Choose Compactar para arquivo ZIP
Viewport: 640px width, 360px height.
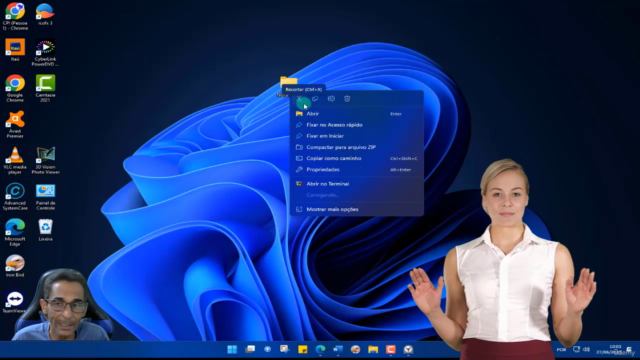point(357,147)
